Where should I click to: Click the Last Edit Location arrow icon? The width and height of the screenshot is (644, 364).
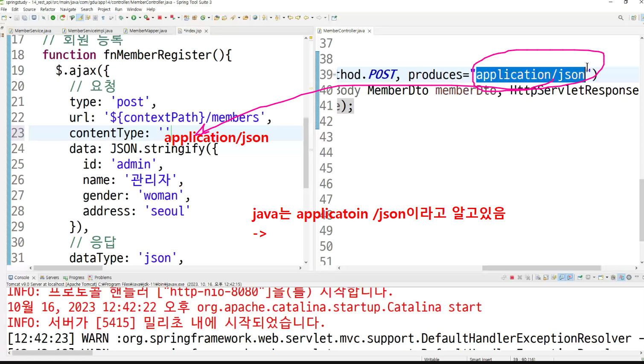[291, 18]
